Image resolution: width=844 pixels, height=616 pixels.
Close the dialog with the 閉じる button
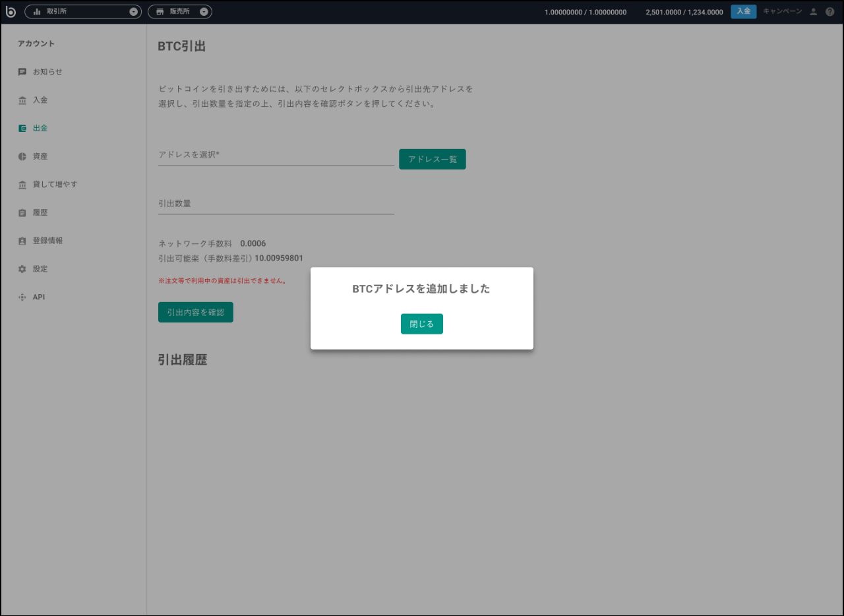click(x=421, y=324)
